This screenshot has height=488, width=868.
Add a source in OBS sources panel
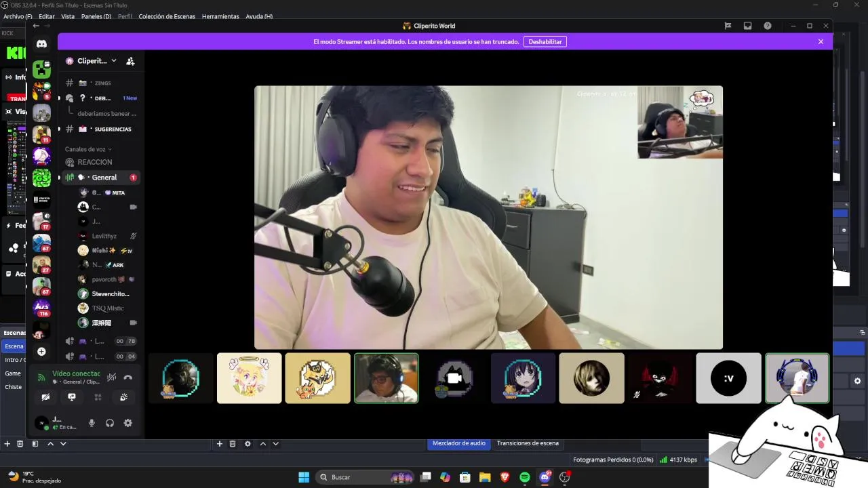[x=219, y=444]
